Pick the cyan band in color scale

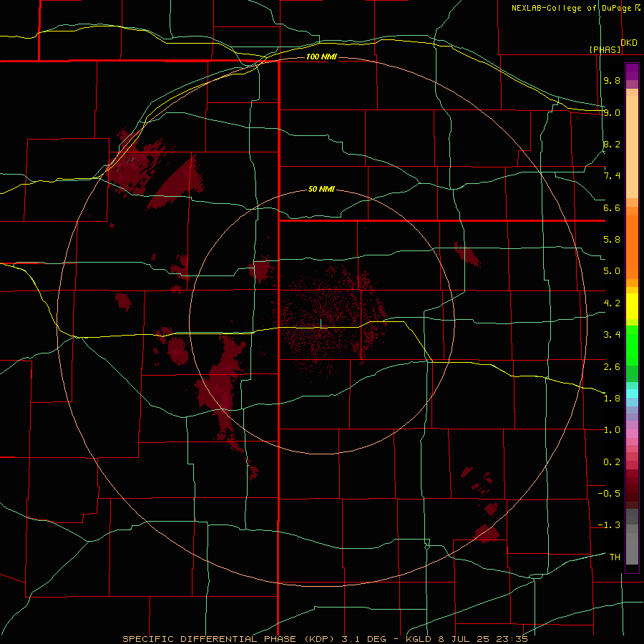pyautogui.click(x=632, y=394)
